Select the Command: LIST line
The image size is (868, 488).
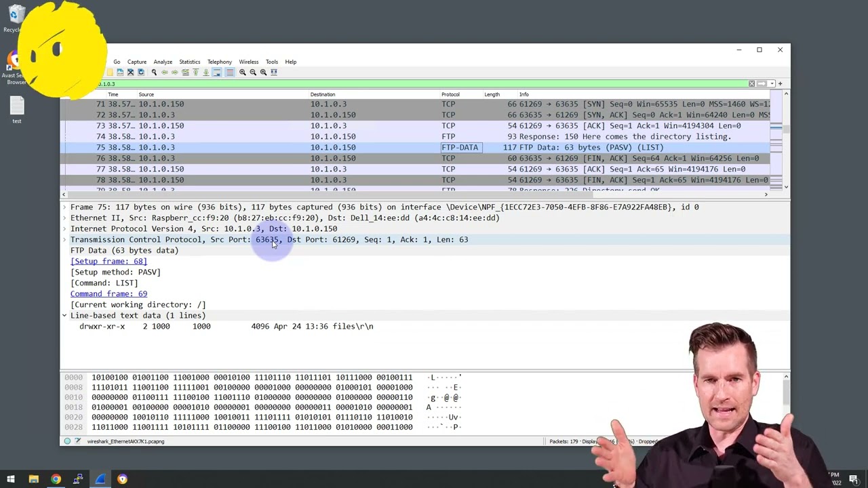pos(104,283)
